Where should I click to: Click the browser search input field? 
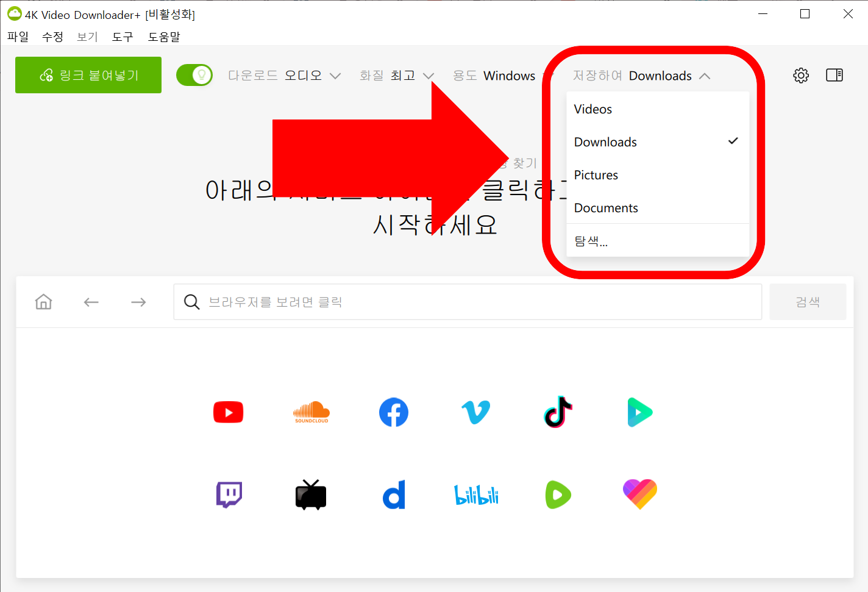click(468, 301)
